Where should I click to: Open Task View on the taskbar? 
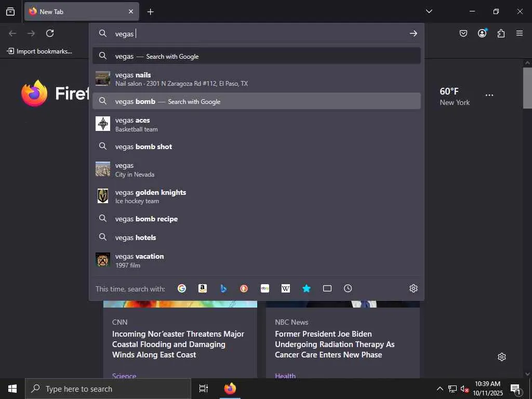click(x=203, y=389)
